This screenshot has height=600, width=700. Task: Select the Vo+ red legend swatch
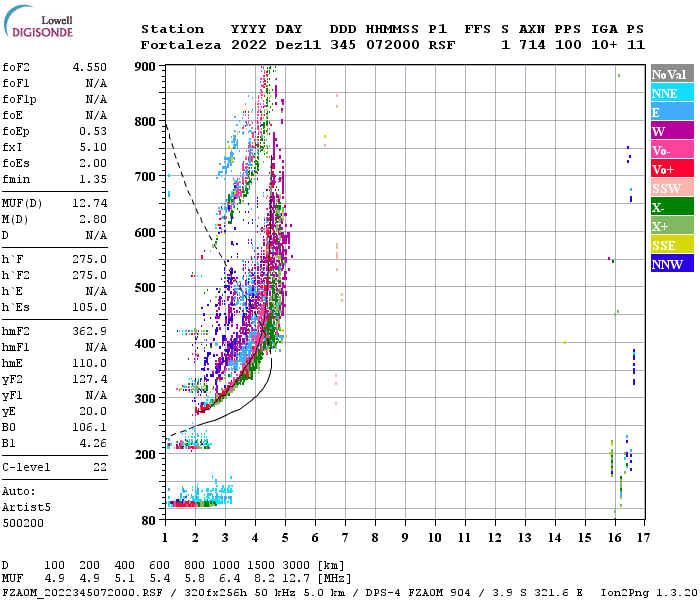(x=672, y=169)
